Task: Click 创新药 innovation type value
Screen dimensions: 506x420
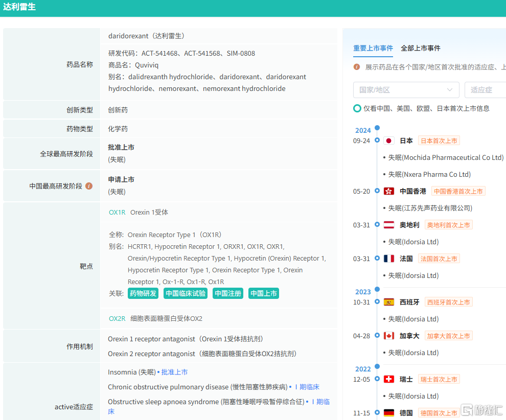Action: click(118, 110)
